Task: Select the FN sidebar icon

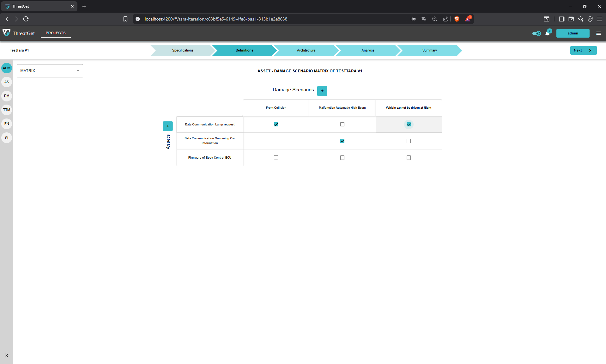Action: pos(7,124)
